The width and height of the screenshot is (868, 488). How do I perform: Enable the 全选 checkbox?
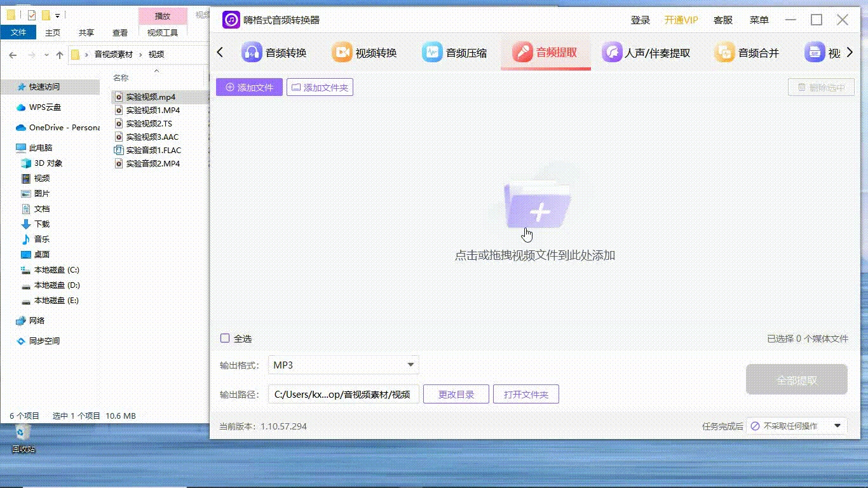point(225,339)
